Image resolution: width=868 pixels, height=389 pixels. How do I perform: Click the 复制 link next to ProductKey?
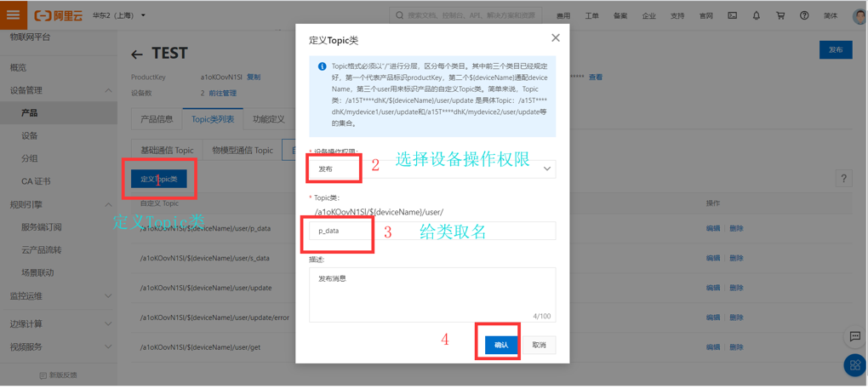tap(254, 77)
